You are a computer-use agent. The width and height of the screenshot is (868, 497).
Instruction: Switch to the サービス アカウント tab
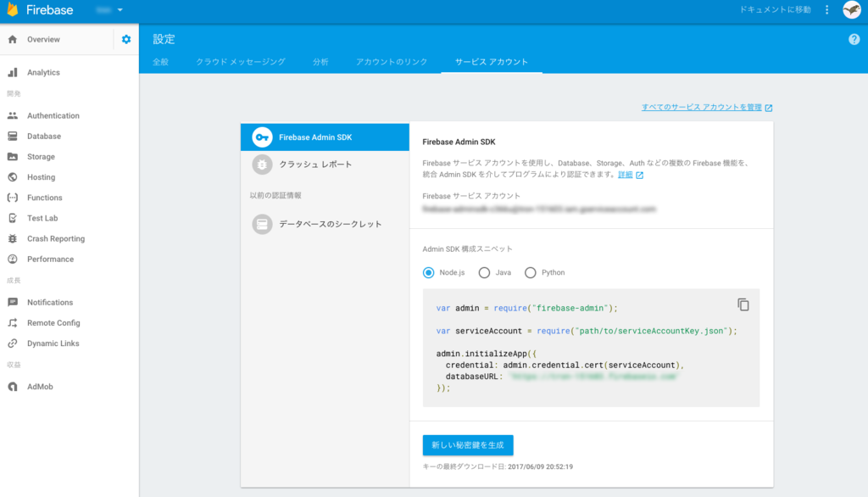pos(492,62)
